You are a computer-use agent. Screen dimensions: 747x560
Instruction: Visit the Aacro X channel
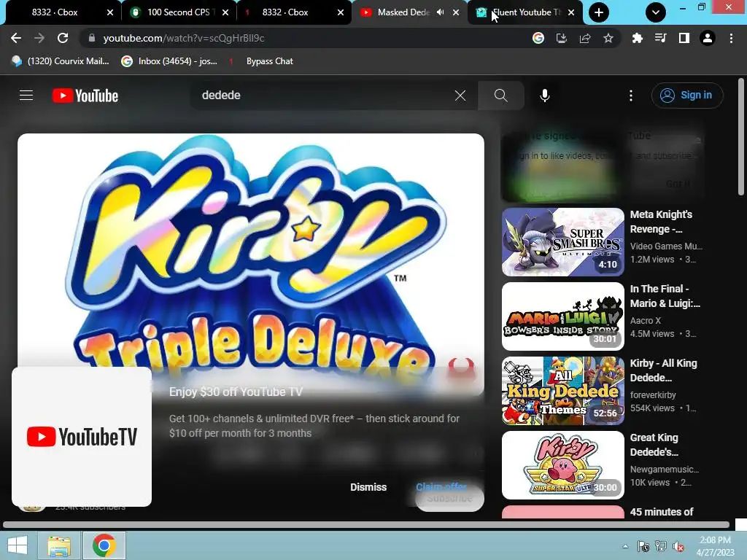pos(645,321)
